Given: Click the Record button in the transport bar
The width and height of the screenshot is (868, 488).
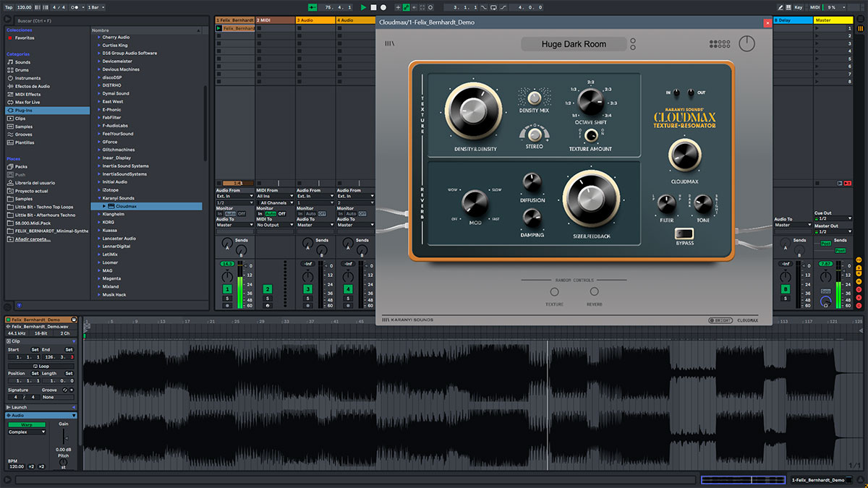Looking at the screenshot, I should [x=383, y=7].
